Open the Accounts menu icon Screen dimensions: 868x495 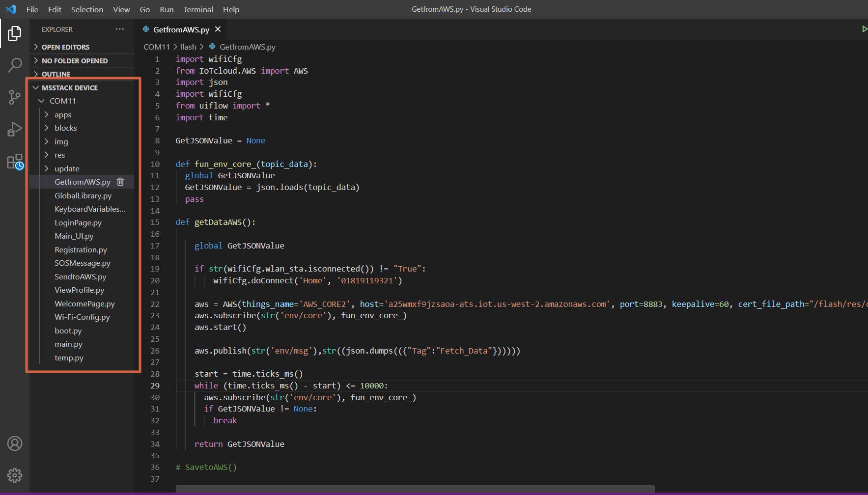pos(15,443)
